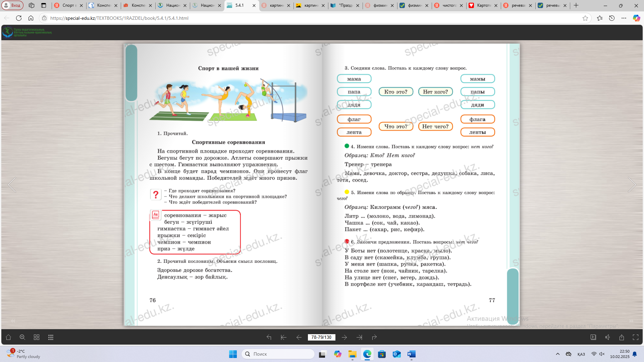Activate the zoom magnifier in the book toolbar

click(x=22, y=337)
